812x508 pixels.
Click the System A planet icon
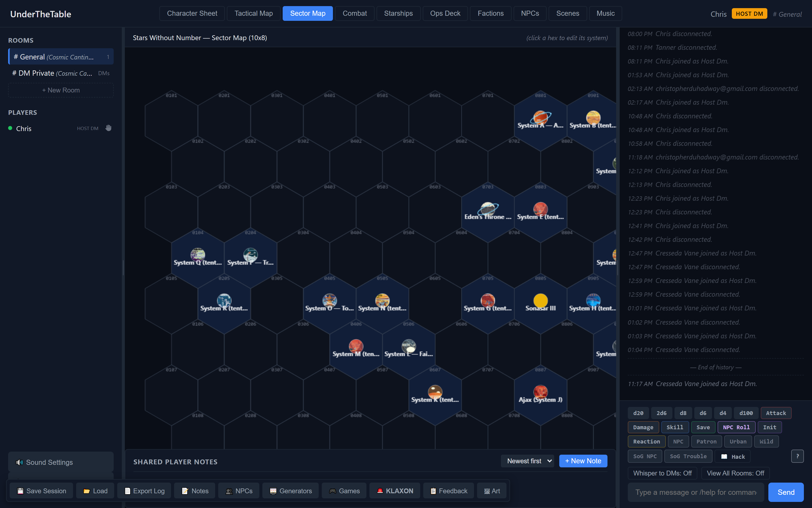tap(540, 118)
